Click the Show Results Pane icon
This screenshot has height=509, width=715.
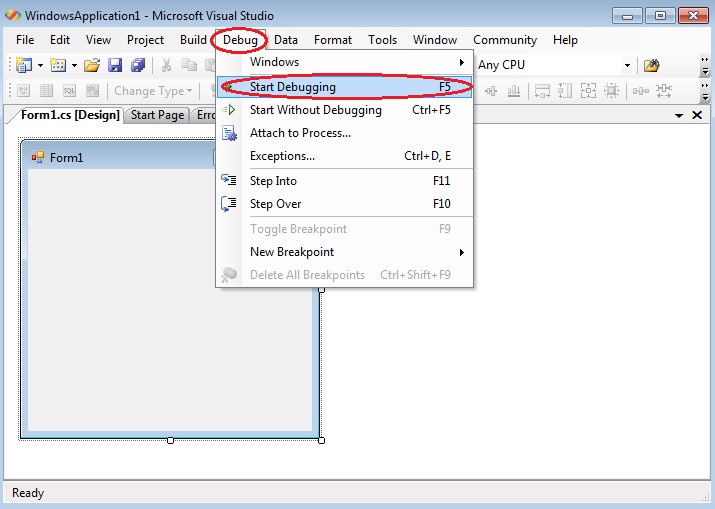point(92,91)
